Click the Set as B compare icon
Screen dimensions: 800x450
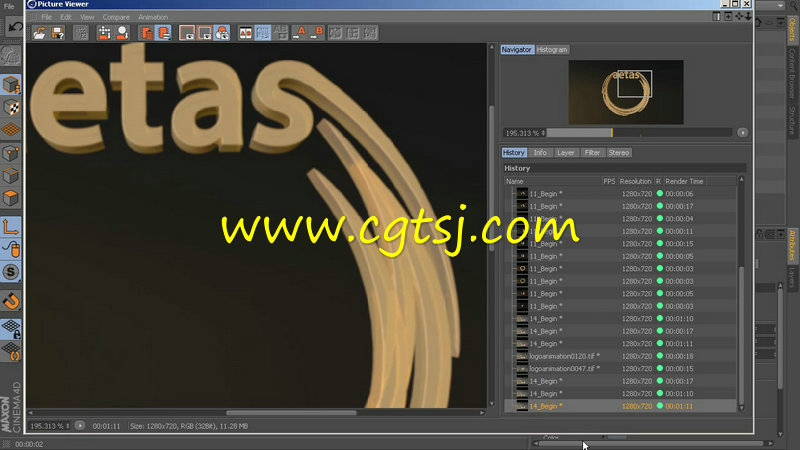[317, 33]
